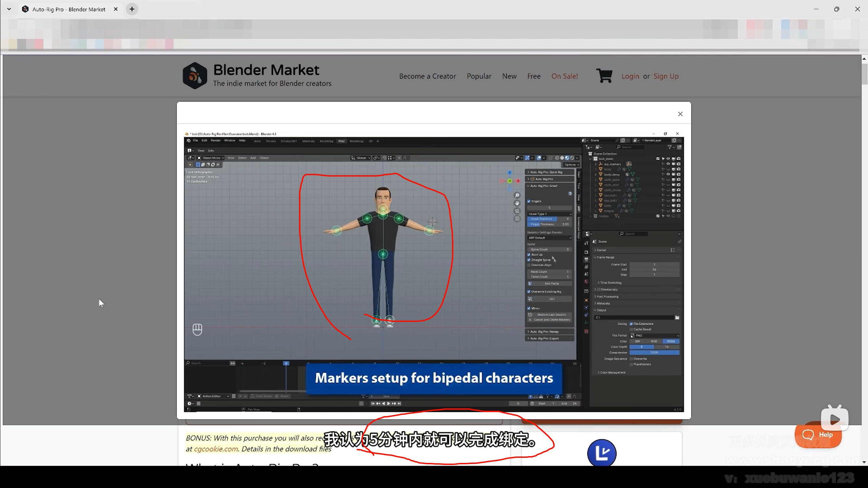The width and height of the screenshot is (868, 488).
Task: Click the viewport pan hand icon
Action: [x=517, y=203]
